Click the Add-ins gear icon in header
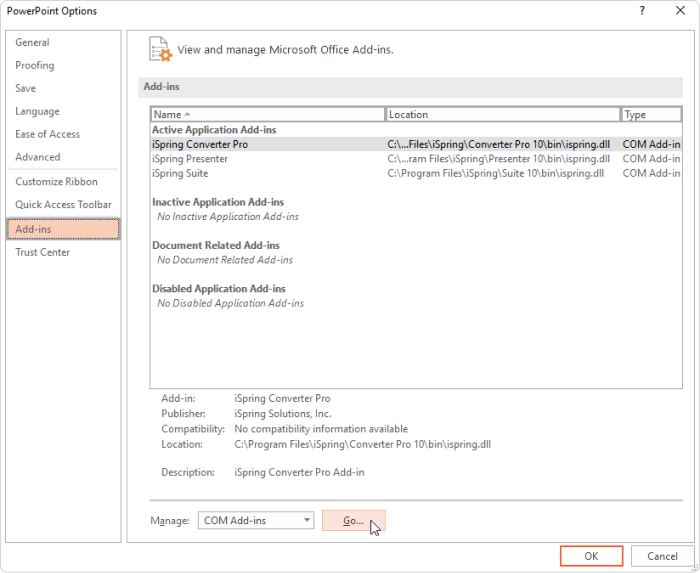The height and width of the screenshot is (573, 700). pos(160,49)
